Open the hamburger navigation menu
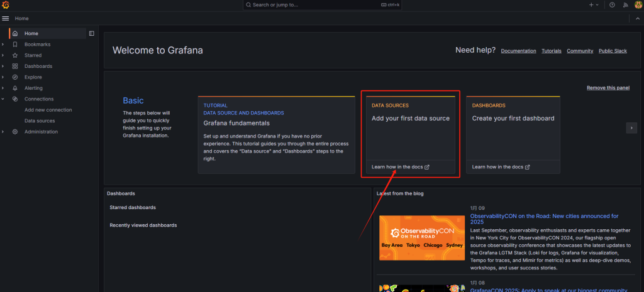 5,18
